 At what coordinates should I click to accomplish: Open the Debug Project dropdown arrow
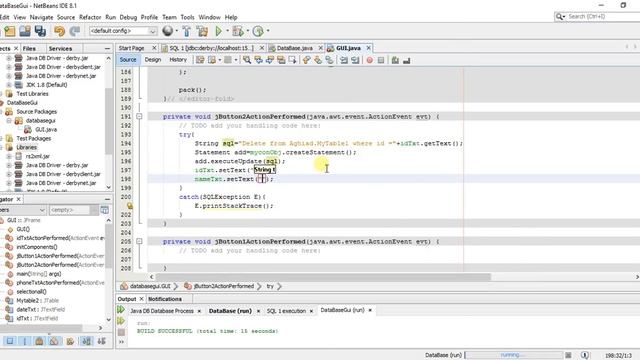coord(247,31)
